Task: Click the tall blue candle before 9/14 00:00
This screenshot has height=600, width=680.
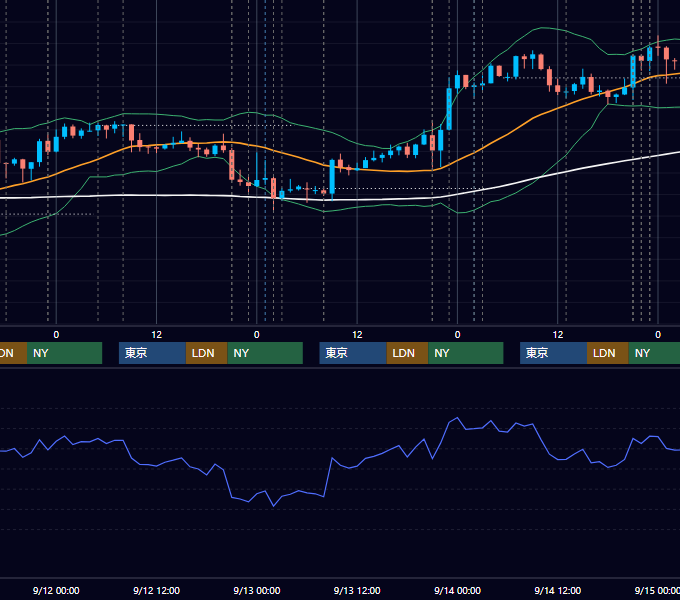Action: (449, 108)
